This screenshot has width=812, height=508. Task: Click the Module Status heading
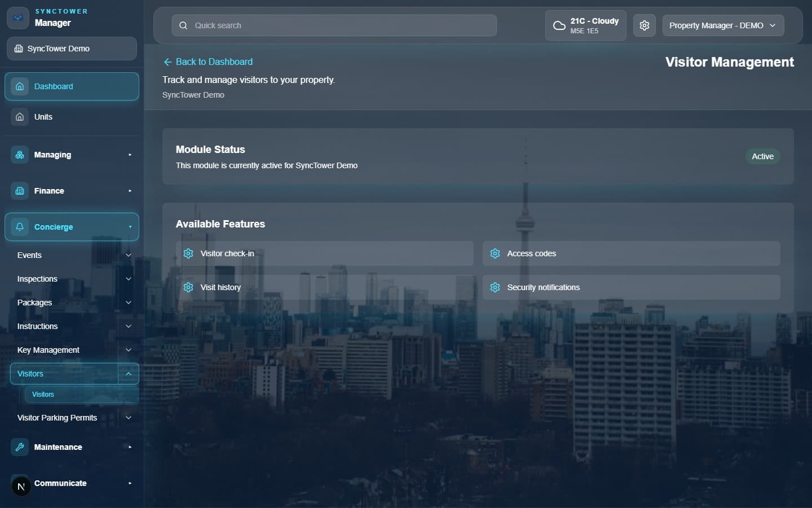210,150
